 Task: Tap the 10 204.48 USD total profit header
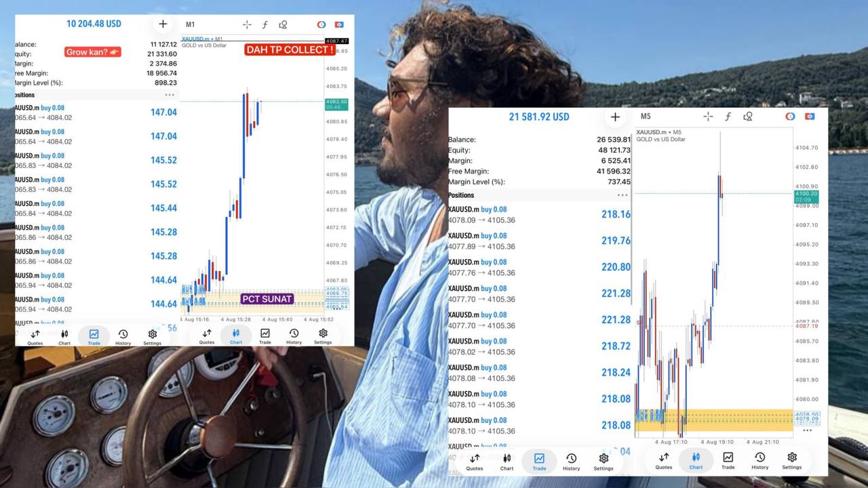[94, 24]
